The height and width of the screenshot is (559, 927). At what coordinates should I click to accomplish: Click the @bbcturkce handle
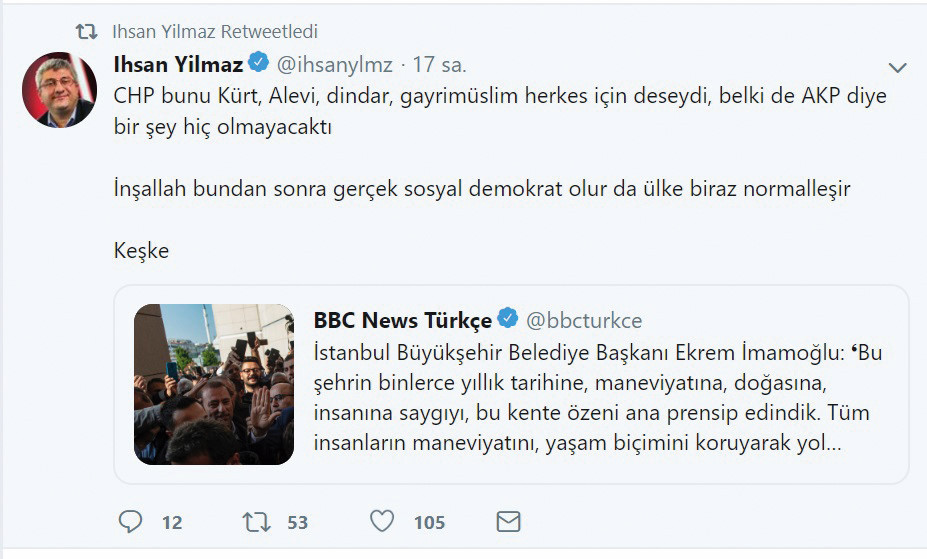point(584,320)
